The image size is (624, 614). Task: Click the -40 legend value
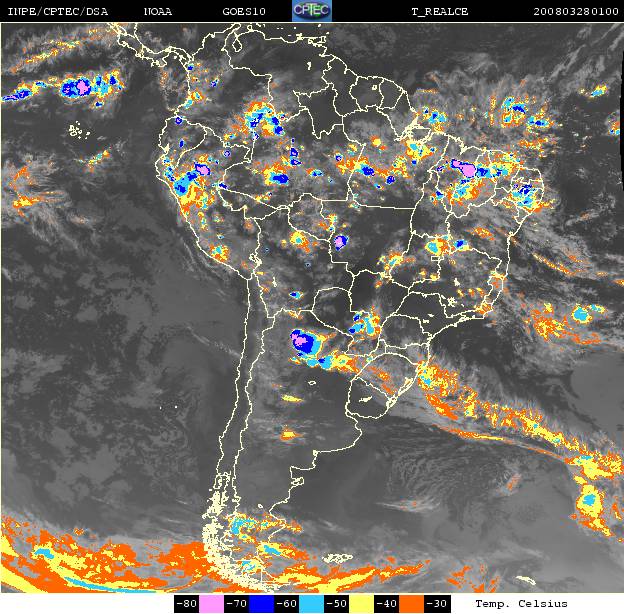pyautogui.click(x=381, y=604)
